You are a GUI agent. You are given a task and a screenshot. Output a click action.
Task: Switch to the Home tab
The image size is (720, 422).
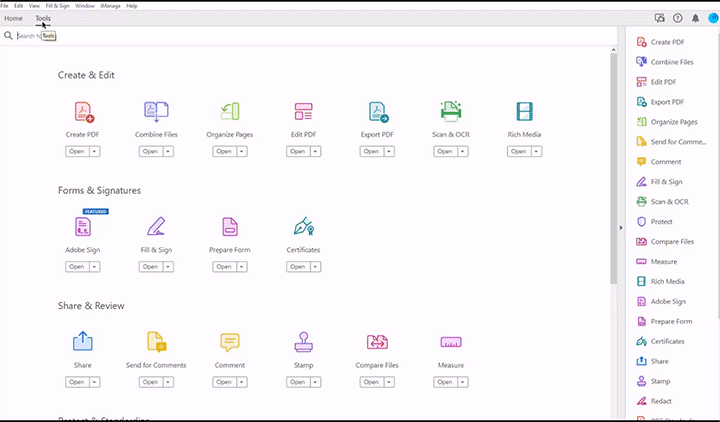[13, 18]
